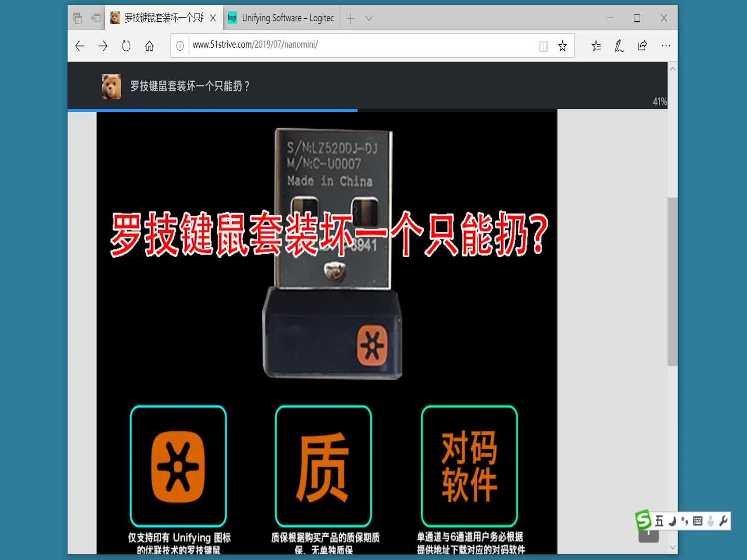Click the page scrollbar down arrow

672,547
